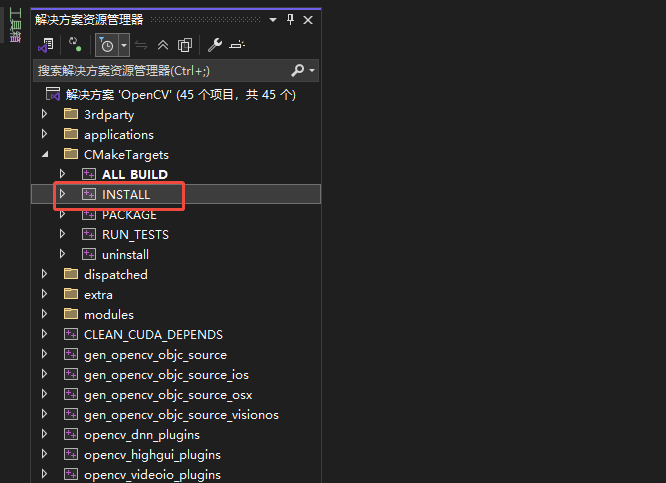666x483 pixels.
Task: Click the 3rdparty folder icon
Action: point(70,115)
